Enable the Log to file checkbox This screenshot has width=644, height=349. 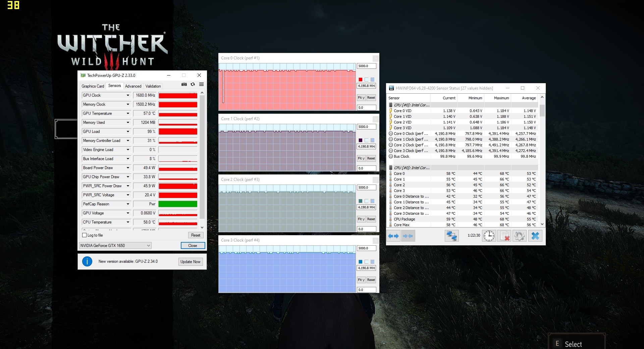coord(85,235)
